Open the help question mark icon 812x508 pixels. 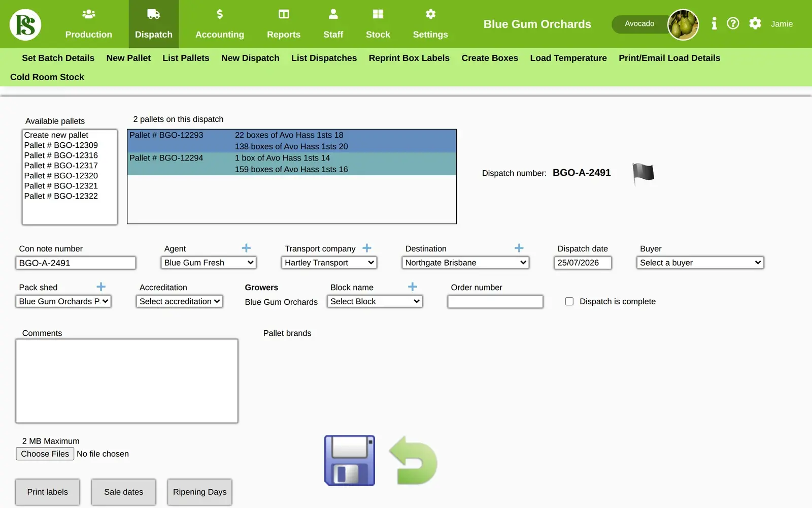coord(733,23)
